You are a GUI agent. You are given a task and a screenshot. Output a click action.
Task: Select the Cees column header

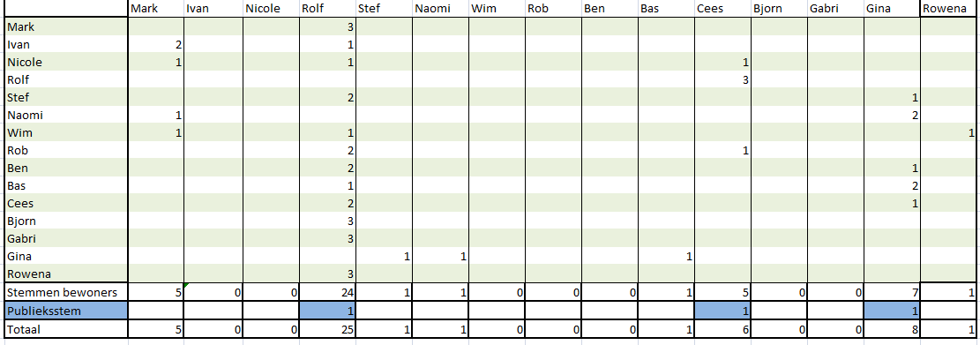pos(722,9)
